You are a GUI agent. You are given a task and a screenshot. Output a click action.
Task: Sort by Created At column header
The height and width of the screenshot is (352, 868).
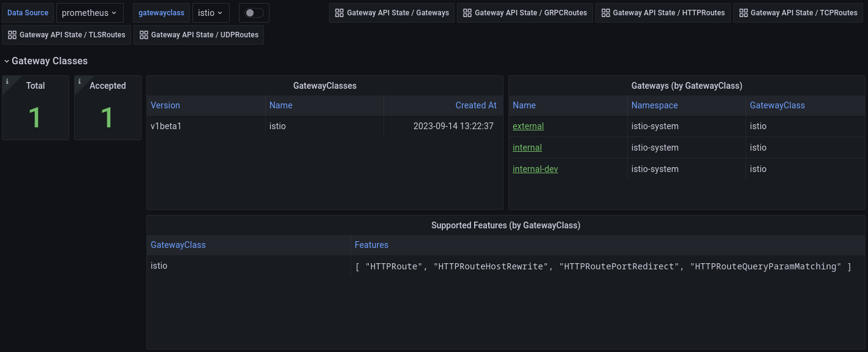pyautogui.click(x=475, y=105)
